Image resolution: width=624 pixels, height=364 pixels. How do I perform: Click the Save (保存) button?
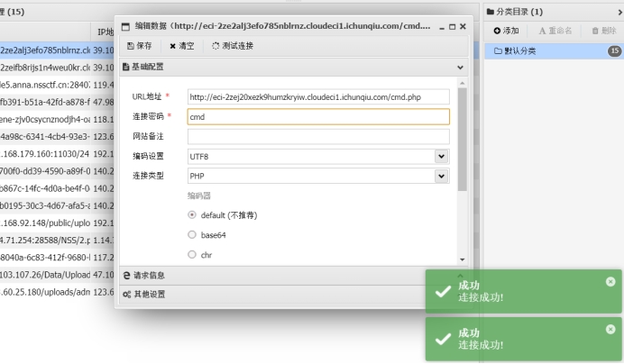point(140,46)
